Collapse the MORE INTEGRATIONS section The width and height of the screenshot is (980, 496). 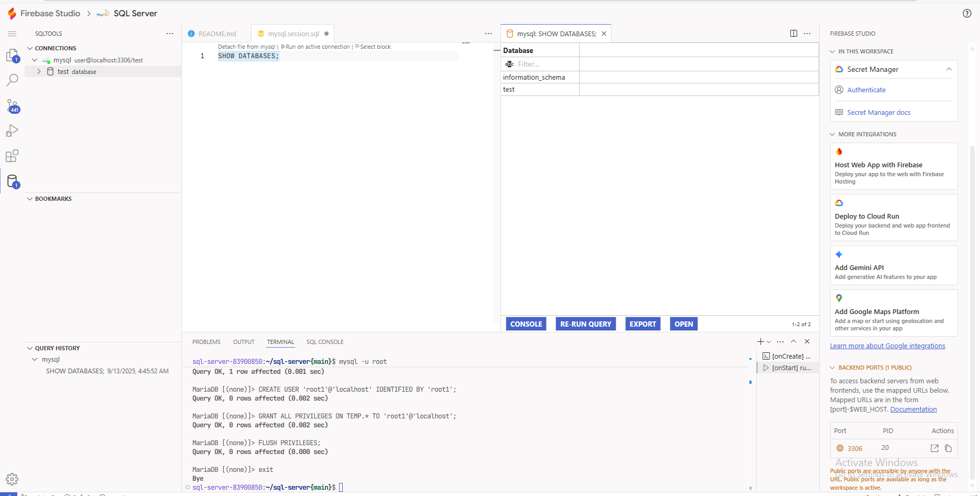coord(832,134)
